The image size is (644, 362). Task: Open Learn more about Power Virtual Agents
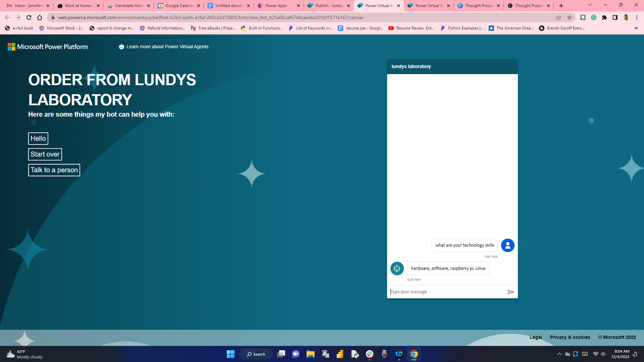click(x=164, y=47)
